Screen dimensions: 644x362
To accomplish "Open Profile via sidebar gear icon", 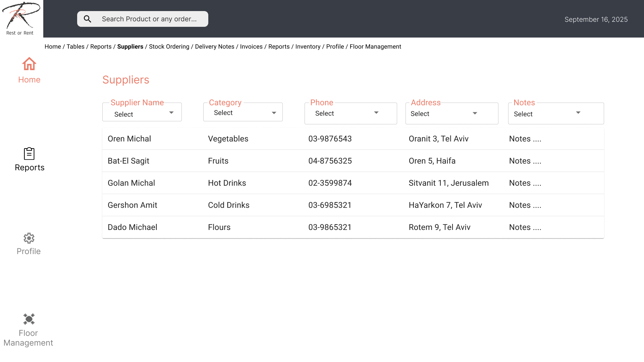I will pos(29,238).
